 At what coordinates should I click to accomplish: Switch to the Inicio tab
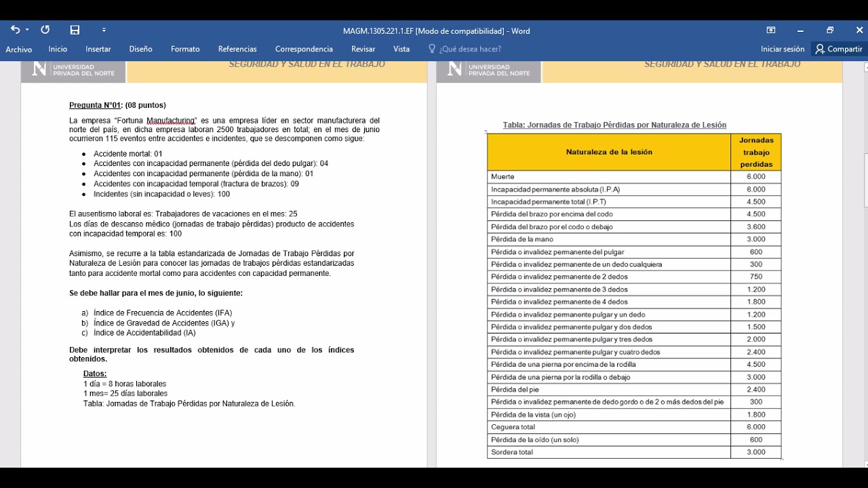58,49
